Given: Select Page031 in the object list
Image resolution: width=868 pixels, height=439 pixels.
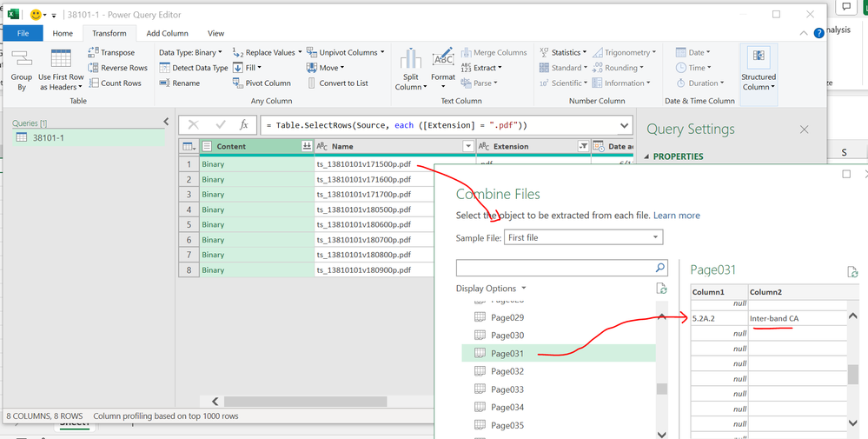Looking at the screenshot, I should point(559,353).
